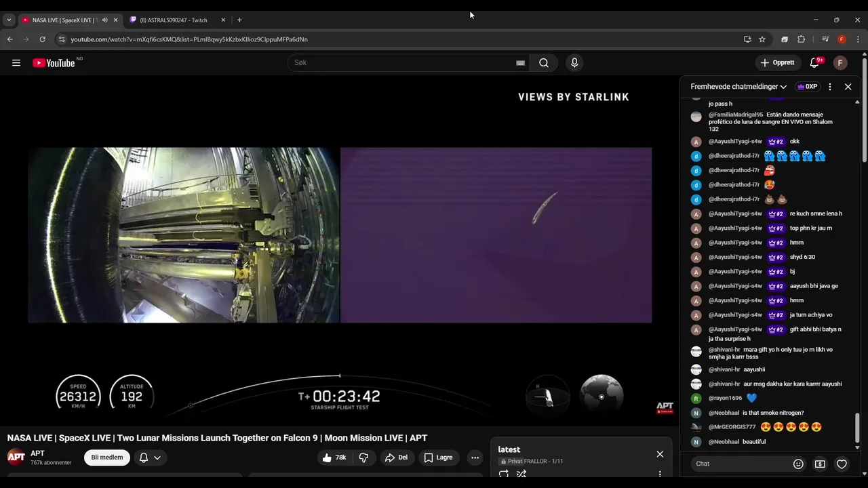The width and height of the screenshot is (868, 488).
Task: Mute the NASA LIVE tab audio icon
Action: coord(104,20)
